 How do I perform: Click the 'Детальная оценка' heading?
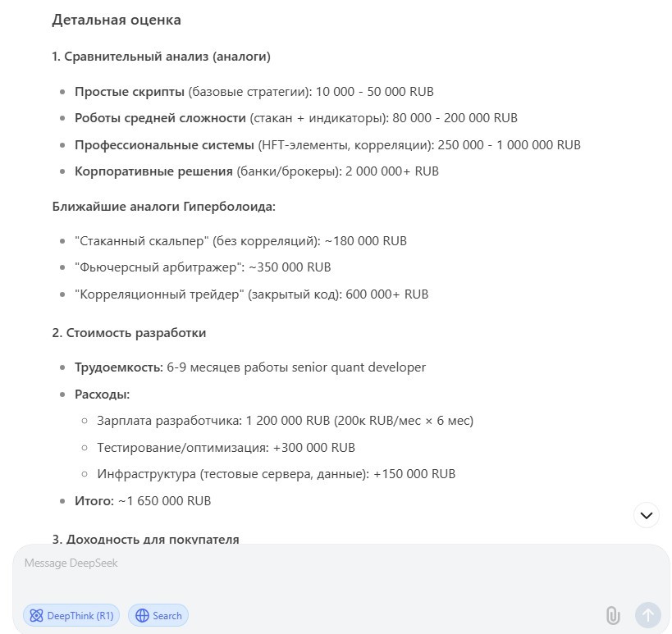click(117, 20)
